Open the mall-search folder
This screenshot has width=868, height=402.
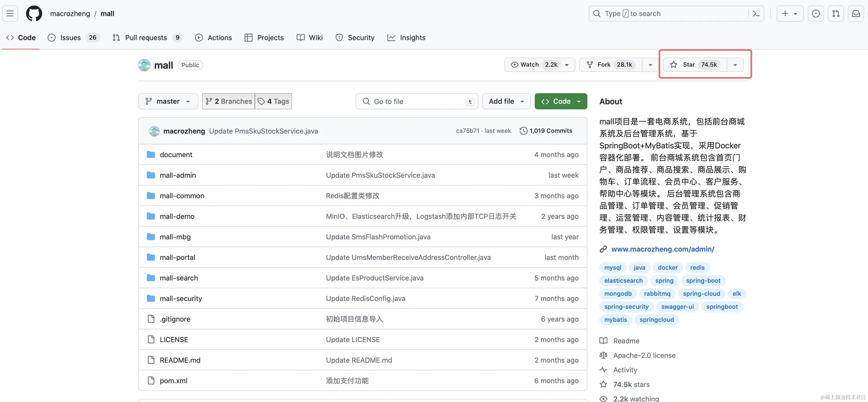click(x=179, y=278)
